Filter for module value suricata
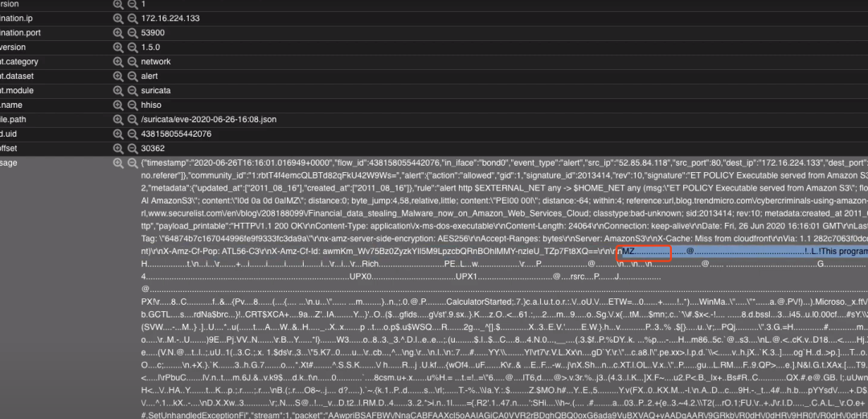This screenshot has height=419, width=868. pyautogui.click(x=118, y=90)
